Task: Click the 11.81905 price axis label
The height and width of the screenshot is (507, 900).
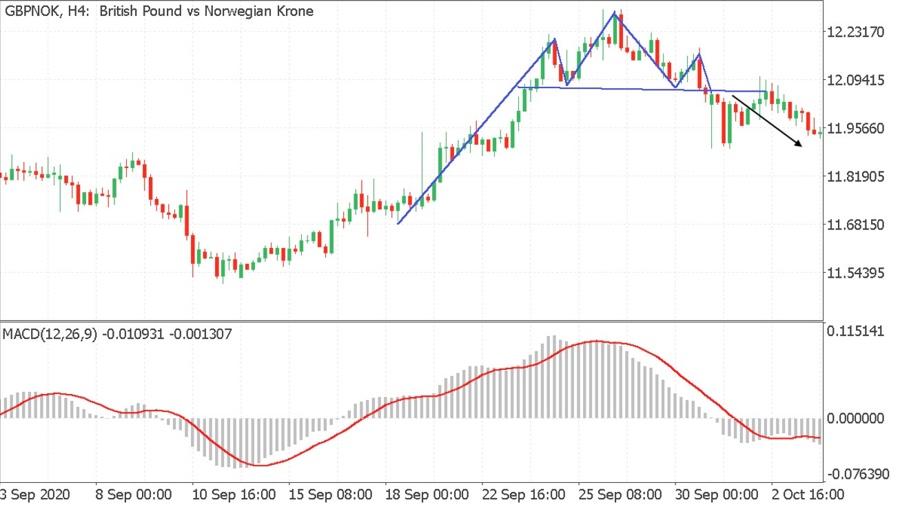Action: [x=858, y=176]
